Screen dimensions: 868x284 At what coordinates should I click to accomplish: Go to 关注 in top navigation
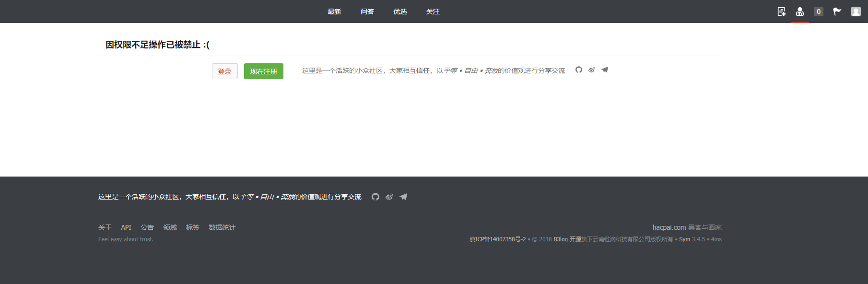click(433, 12)
